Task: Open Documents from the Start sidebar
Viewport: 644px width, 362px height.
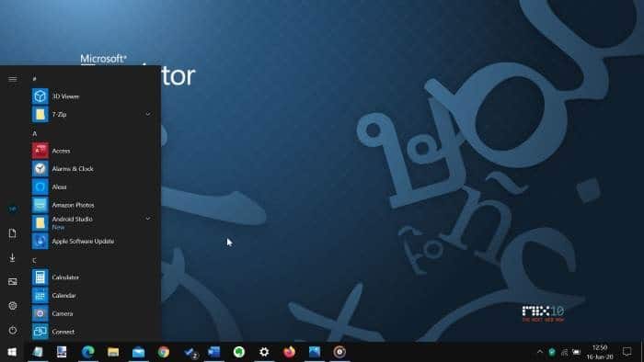Action: (x=13, y=233)
